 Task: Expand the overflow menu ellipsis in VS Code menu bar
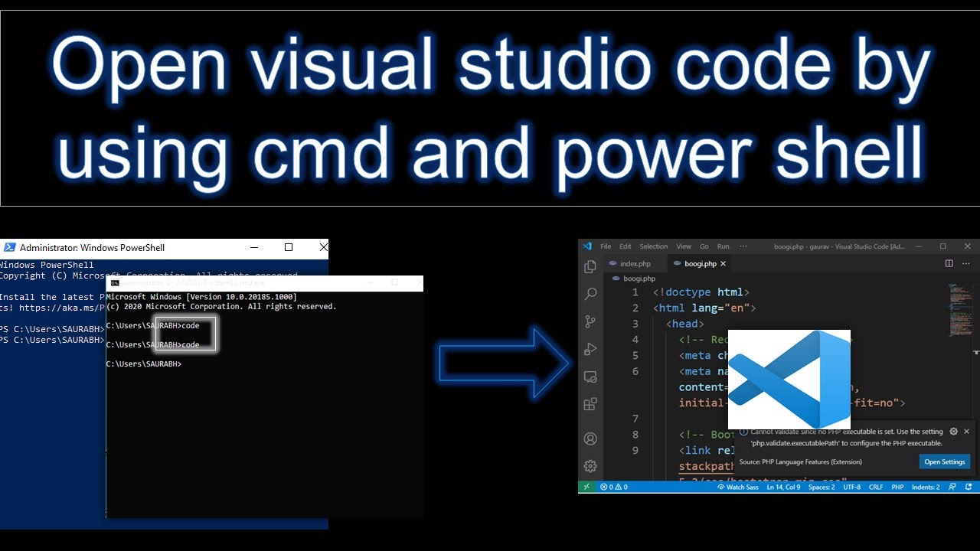click(x=743, y=246)
